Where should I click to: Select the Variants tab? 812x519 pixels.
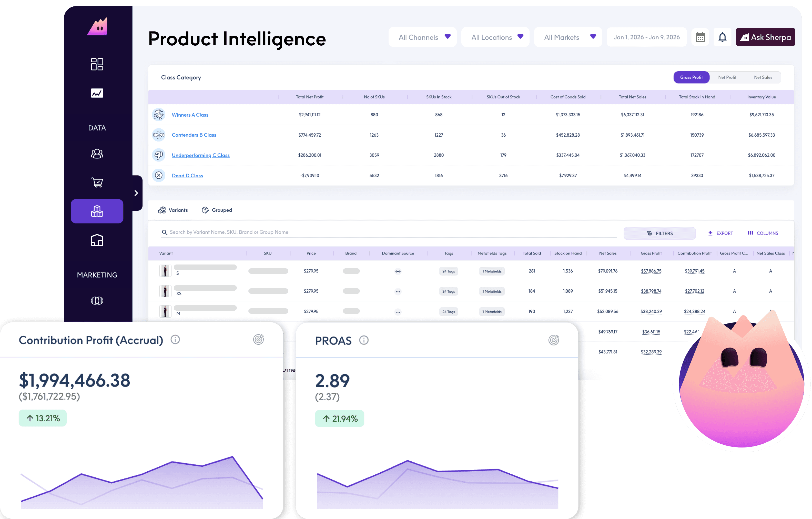173,210
